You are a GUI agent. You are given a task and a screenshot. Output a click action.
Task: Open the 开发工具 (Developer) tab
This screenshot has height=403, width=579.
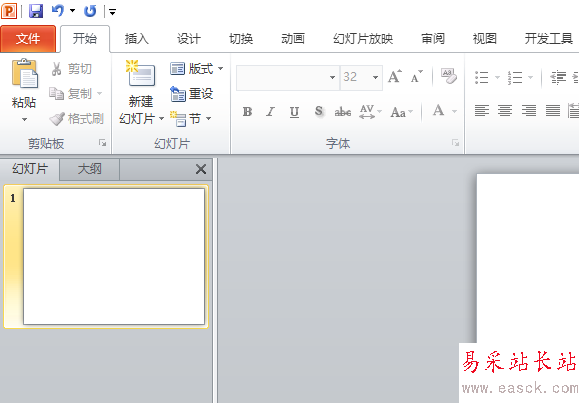pyautogui.click(x=549, y=38)
